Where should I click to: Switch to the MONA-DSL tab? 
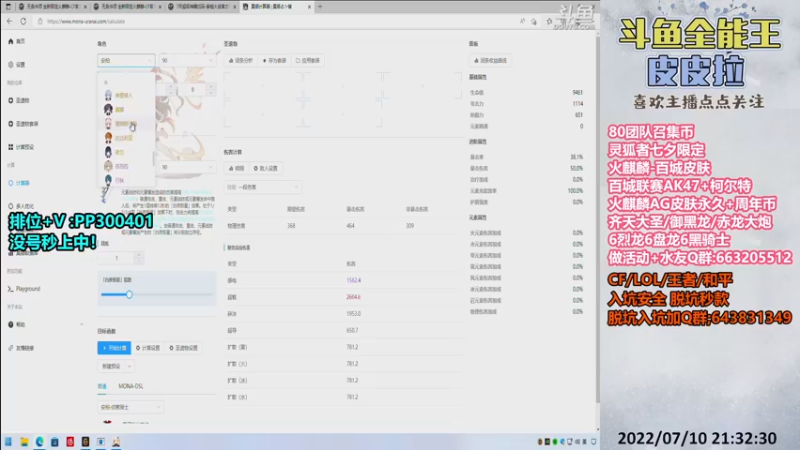[x=131, y=386]
